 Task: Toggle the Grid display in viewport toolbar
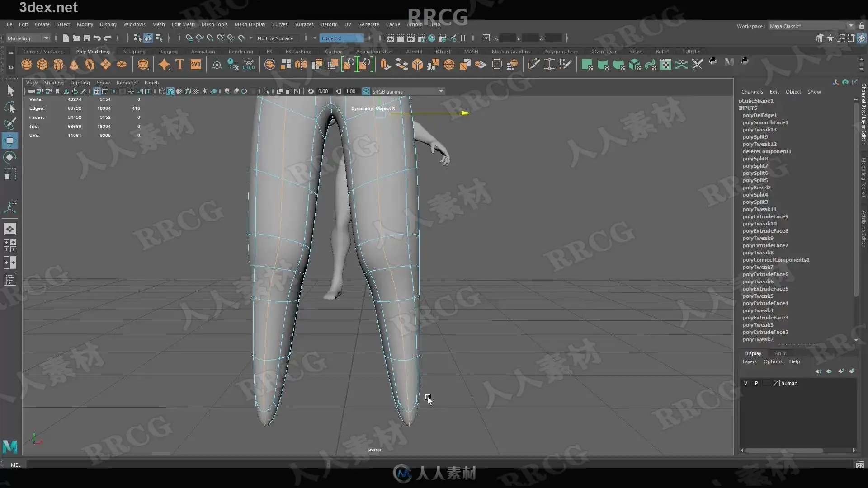[x=97, y=91]
